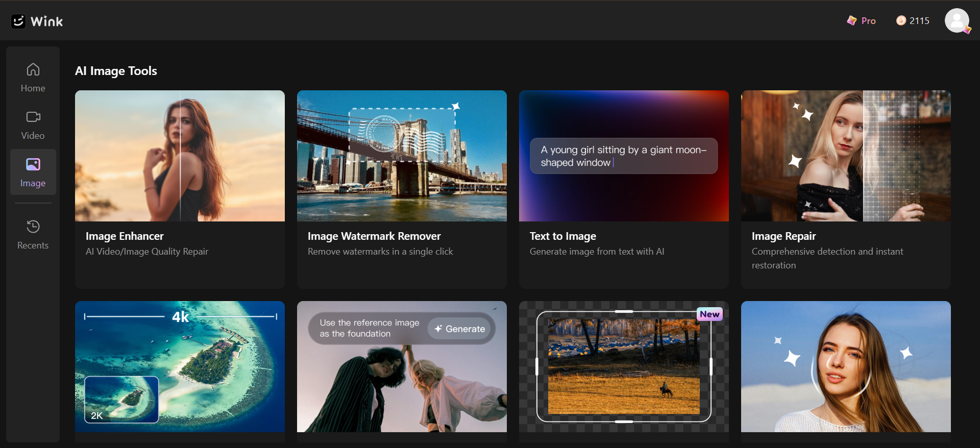980x448 pixels.
Task: Open the Home section in sidebar
Action: click(33, 78)
